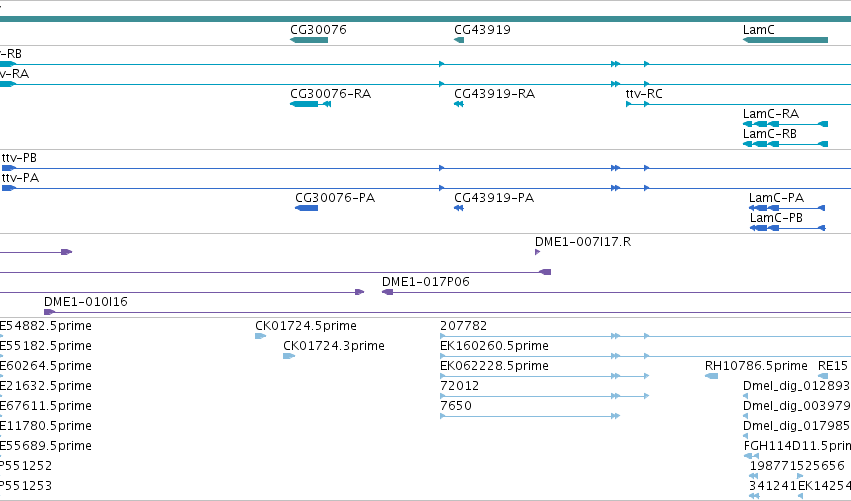Click the DME1-007I17.R clone label
The image size is (851, 501).
[583, 242]
